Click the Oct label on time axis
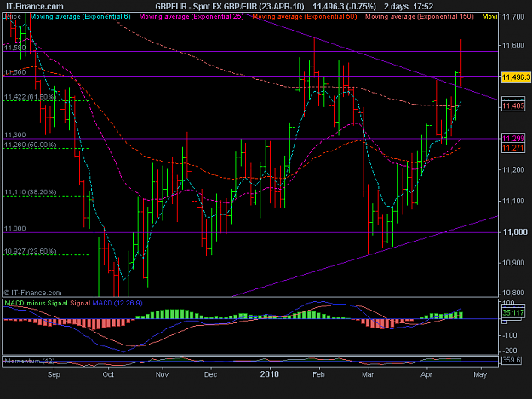The image size is (532, 399). (x=108, y=374)
